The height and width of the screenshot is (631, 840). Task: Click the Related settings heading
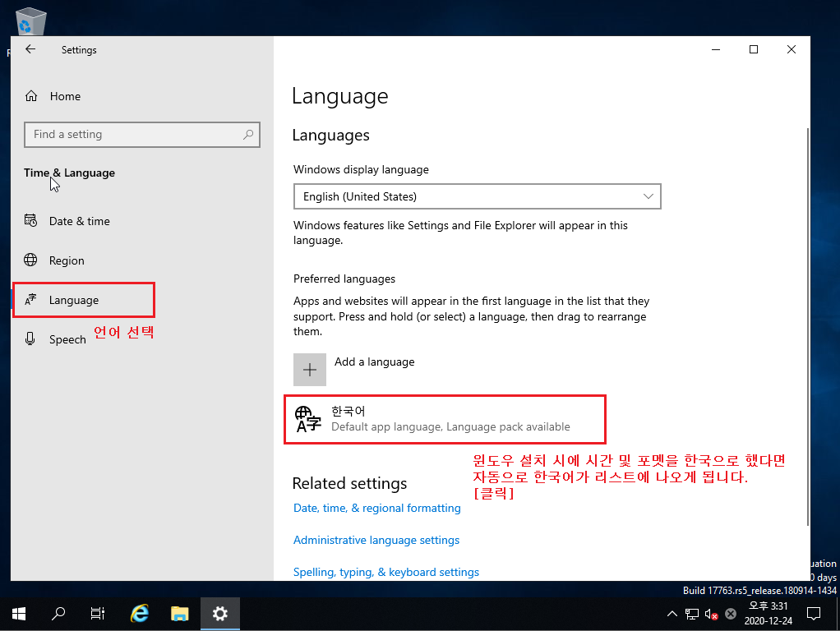point(350,483)
